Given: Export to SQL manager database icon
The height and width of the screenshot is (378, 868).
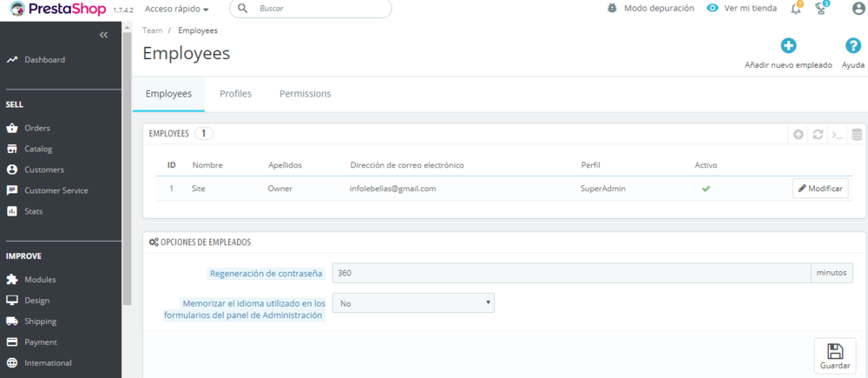Looking at the screenshot, I should (x=857, y=134).
